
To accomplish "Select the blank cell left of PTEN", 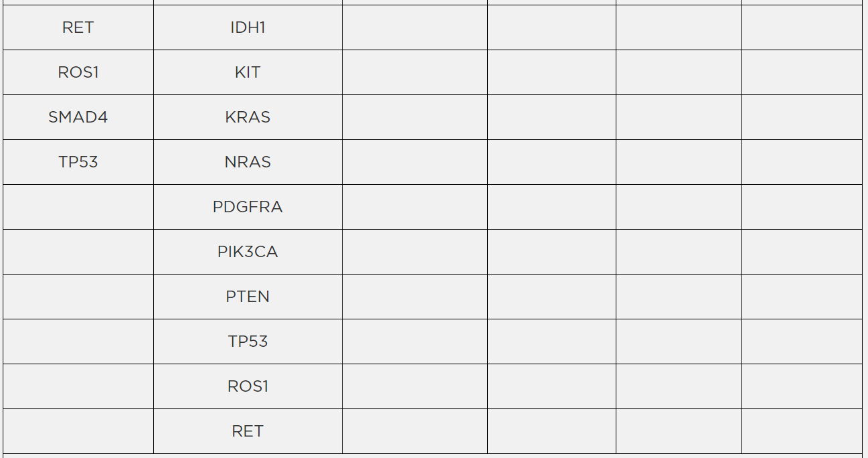I will 78,297.
